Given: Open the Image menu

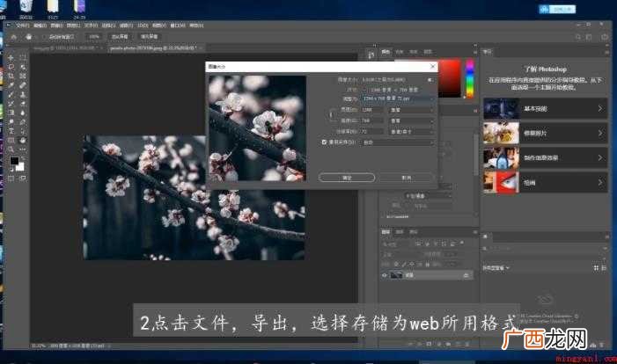Looking at the screenshot, I should coord(56,25).
